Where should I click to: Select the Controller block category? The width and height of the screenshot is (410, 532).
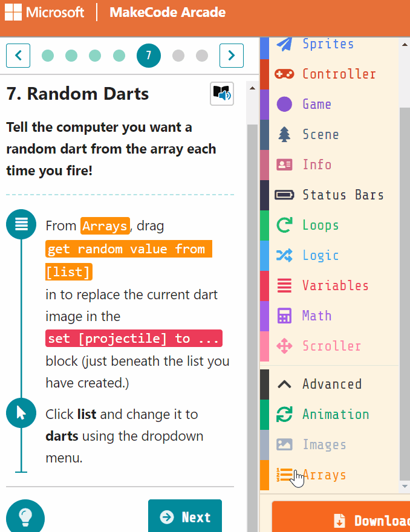339,74
